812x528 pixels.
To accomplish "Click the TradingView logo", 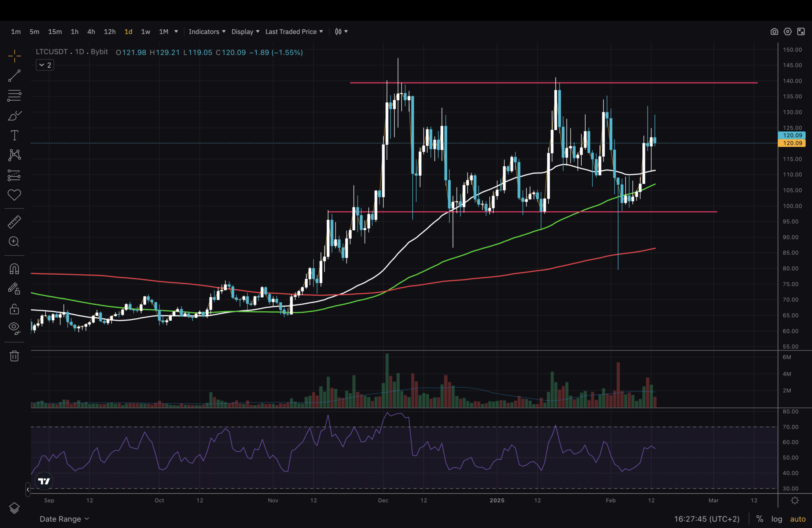I will tap(44, 481).
